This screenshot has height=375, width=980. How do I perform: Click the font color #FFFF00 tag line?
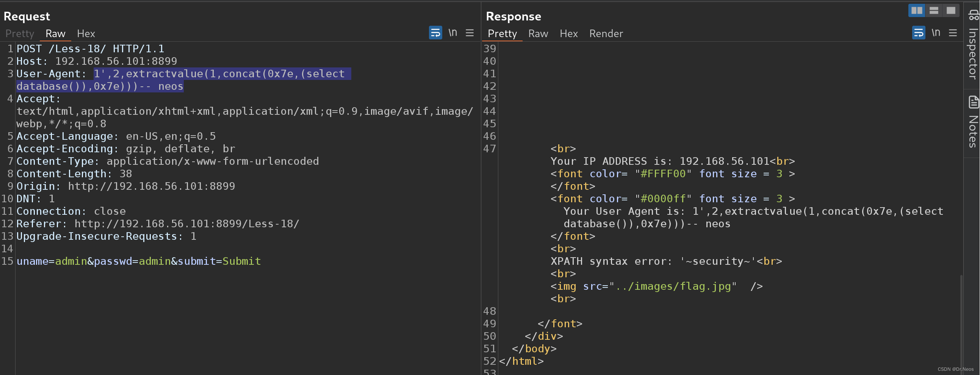pyautogui.click(x=673, y=174)
